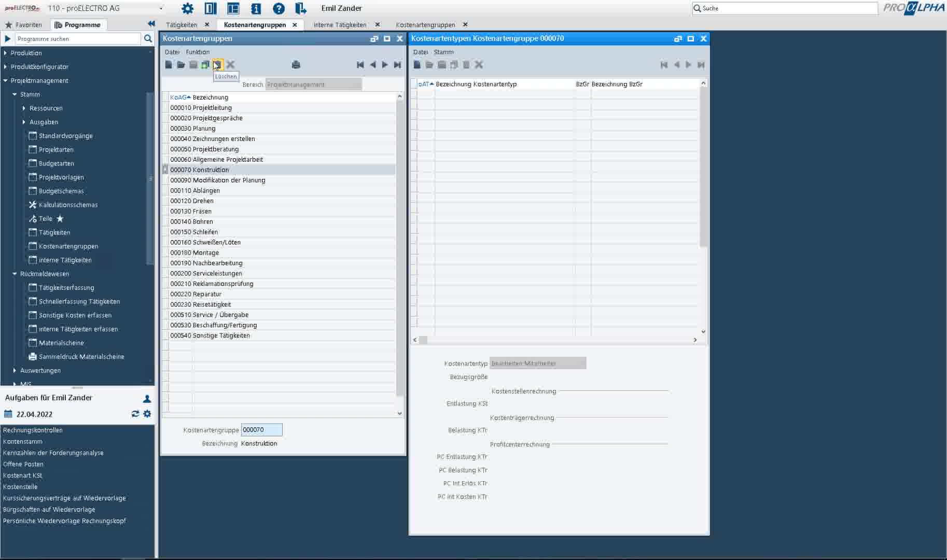Viewport: 947px width, 560px height.
Task: Expand the Produktion tree node
Action: [x=6, y=53]
